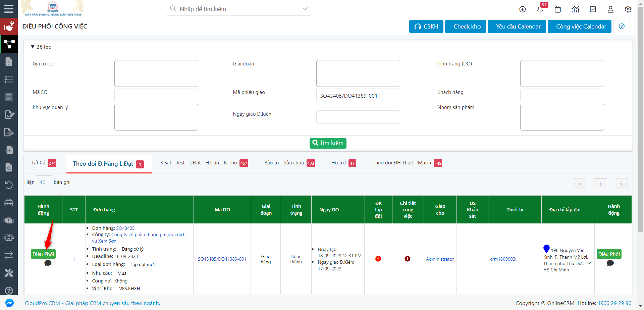
Task: Click the undo/return sidebar icon
Action: (9, 185)
